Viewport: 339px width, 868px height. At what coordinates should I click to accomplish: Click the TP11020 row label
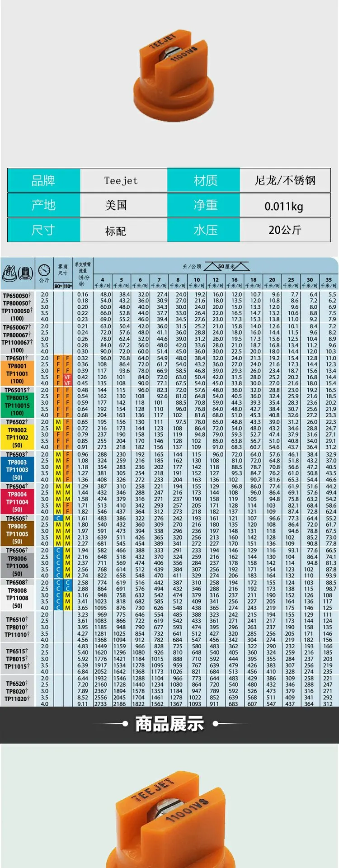tap(17, 699)
